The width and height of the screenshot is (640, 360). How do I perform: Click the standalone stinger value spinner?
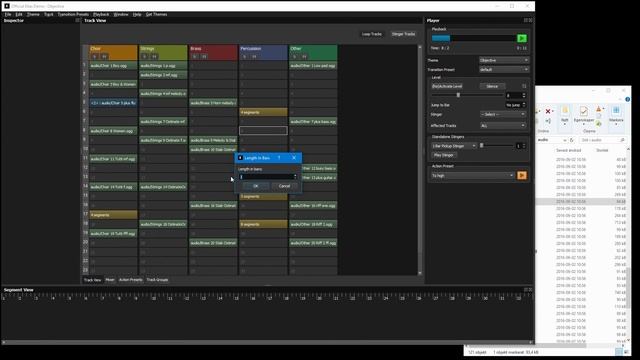pos(524,146)
